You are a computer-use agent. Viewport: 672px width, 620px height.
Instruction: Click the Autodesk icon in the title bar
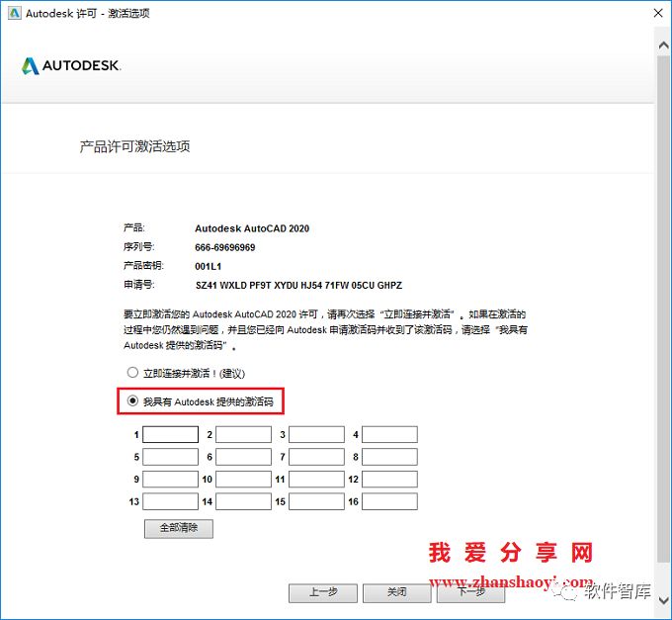(x=14, y=13)
